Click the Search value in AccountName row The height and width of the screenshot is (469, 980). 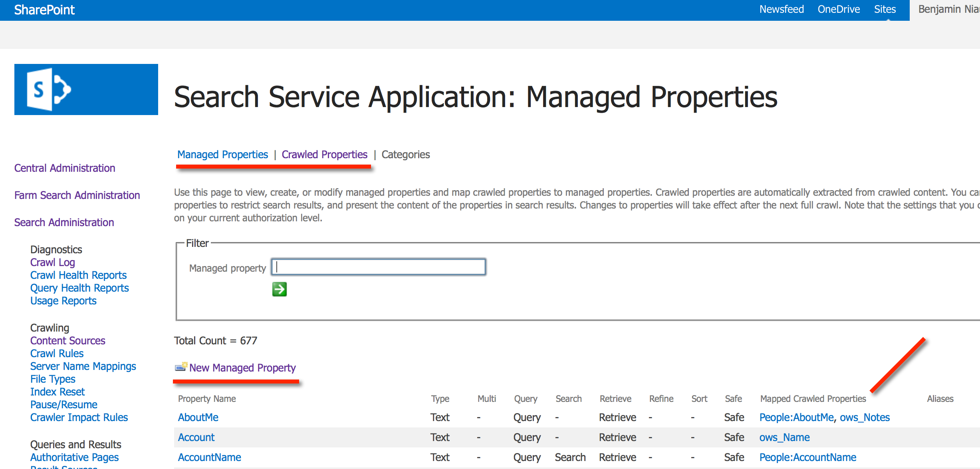point(570,457)
